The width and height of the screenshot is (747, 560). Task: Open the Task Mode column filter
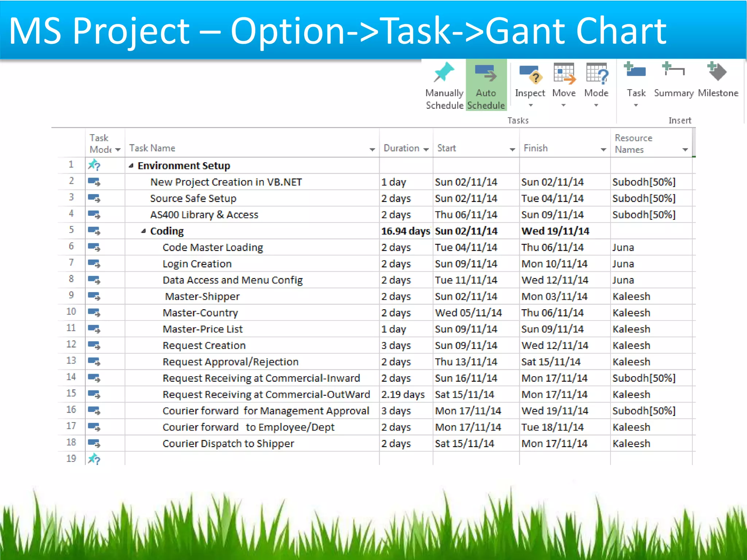coord(117,150)
